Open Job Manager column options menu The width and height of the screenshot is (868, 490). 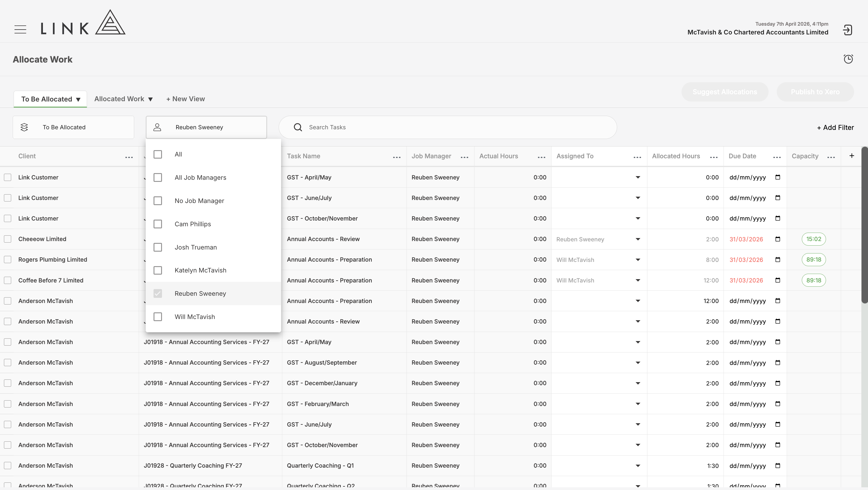464,157
